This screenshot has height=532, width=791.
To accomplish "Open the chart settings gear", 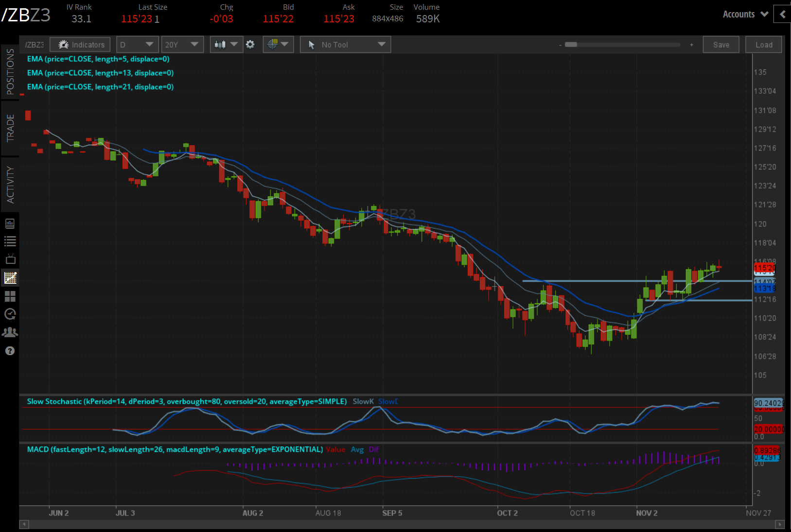I will [x=250, y=45].
